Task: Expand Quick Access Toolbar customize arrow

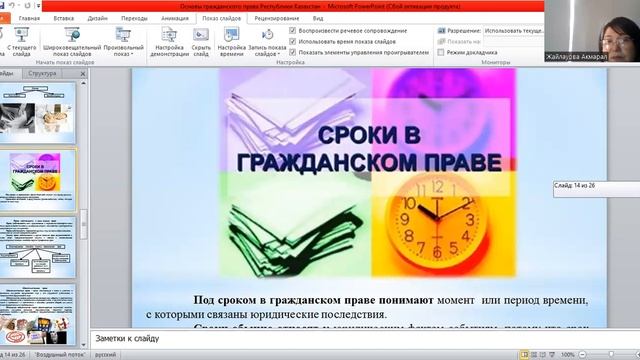Action: tap(38, 6)
